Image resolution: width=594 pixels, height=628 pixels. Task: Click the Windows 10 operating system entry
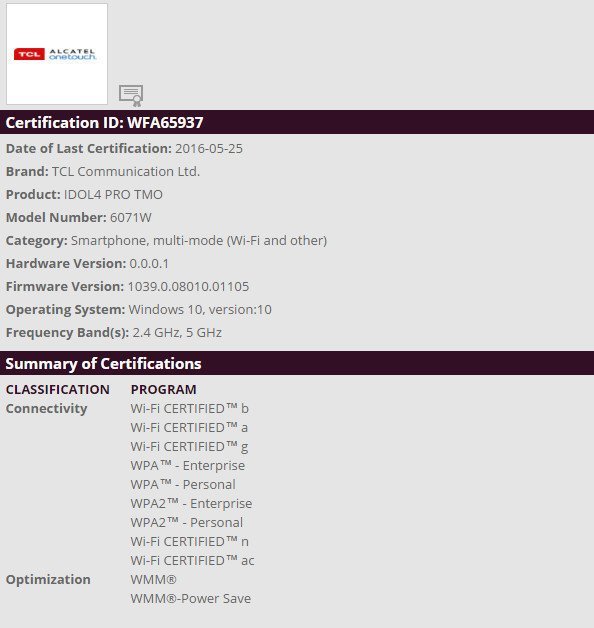coord(200,310)
